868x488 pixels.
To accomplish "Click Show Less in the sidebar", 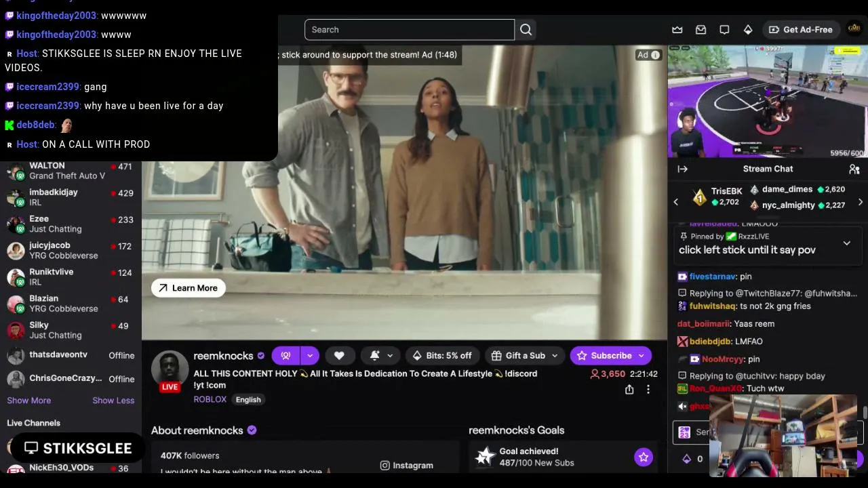I will 113,401.
